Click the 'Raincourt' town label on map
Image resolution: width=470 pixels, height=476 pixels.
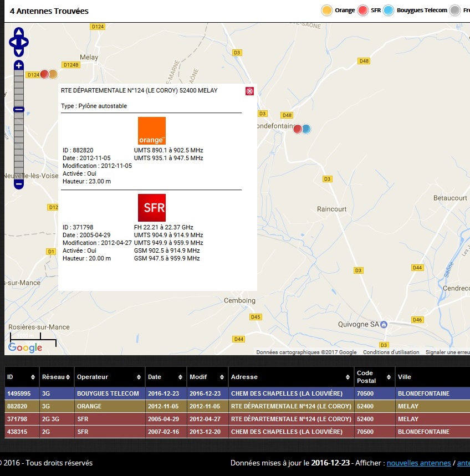tap(331, 209)
